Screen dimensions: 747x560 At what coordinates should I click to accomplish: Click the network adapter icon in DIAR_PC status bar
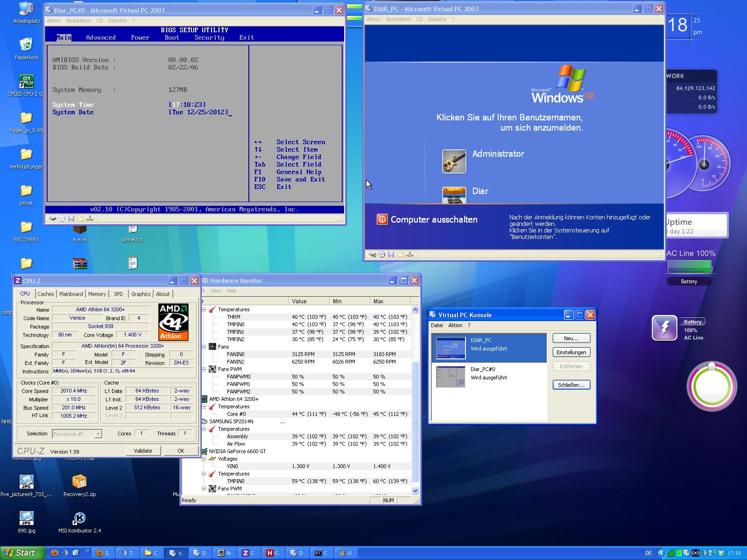[409, 254]
